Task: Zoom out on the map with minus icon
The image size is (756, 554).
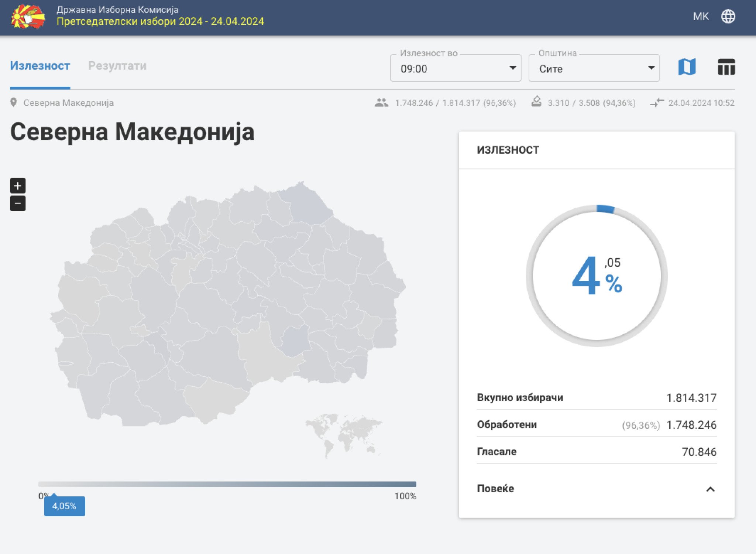Action: (x=17, y=203)
